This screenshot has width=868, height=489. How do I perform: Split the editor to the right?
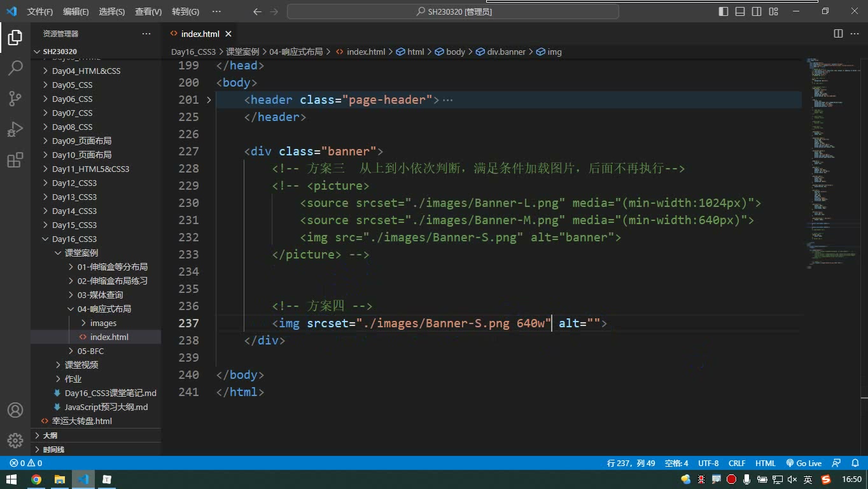[x=838, y=34]
